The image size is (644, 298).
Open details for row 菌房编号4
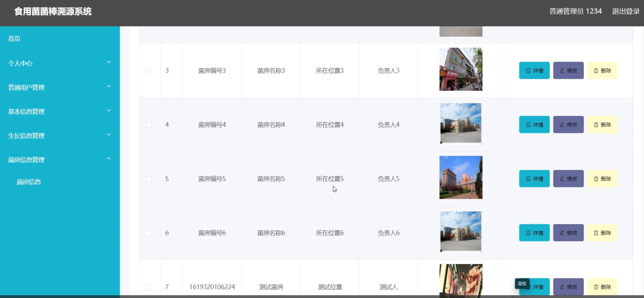pyautogui.click(x=534, y=124)
